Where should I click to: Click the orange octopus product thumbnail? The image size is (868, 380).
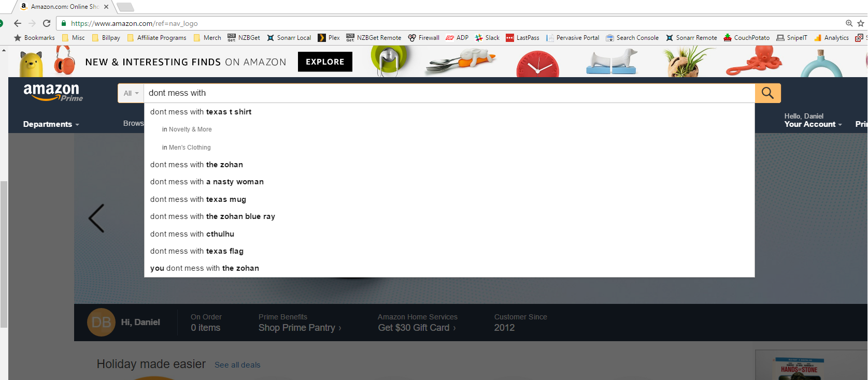755,60
